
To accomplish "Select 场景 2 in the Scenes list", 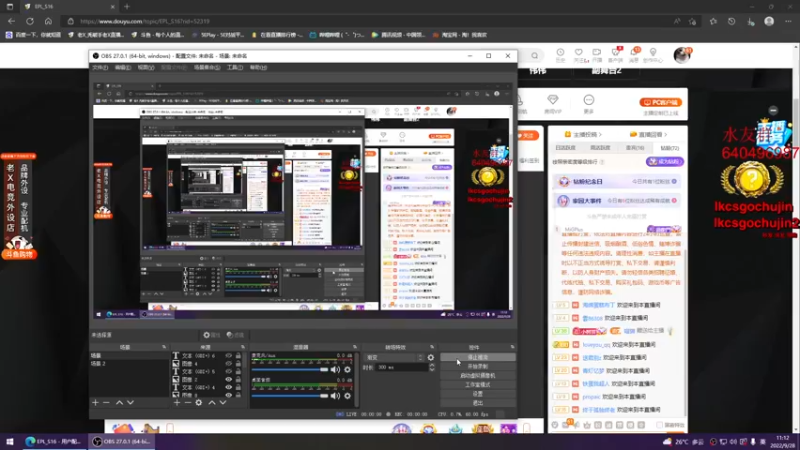I will (129, 364).
